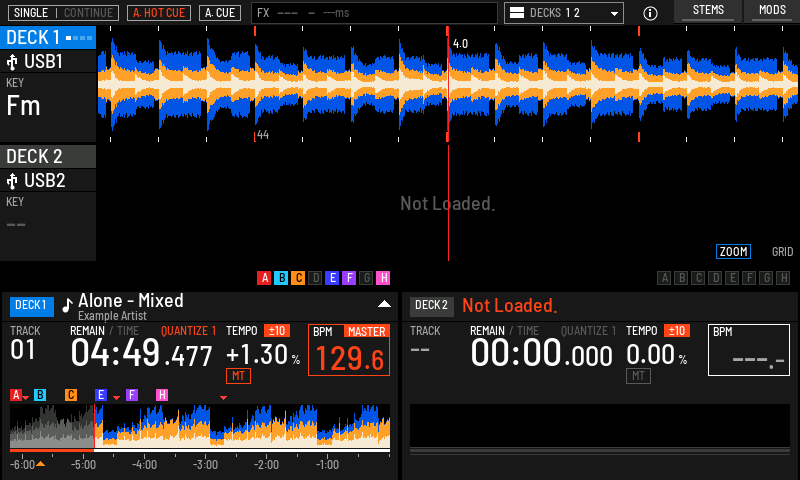Click Deck 1 memory cue marker 44
Viewport: 800px width, 480px height.
click(x=262, y=135)
